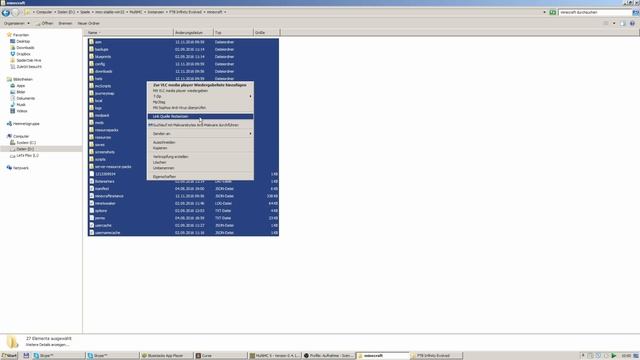
Task: Select the Desktop favorite in sidebar
Action: click(x=23, y=41)
